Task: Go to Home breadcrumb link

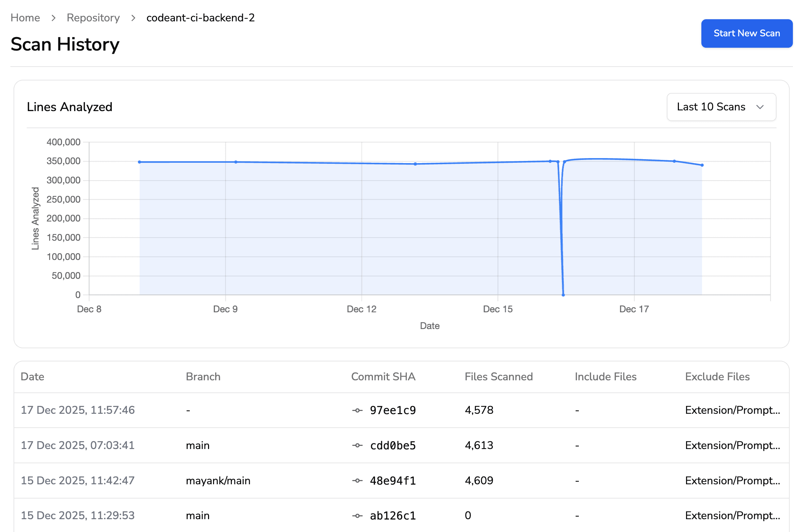Action: (x=25, y=18)
